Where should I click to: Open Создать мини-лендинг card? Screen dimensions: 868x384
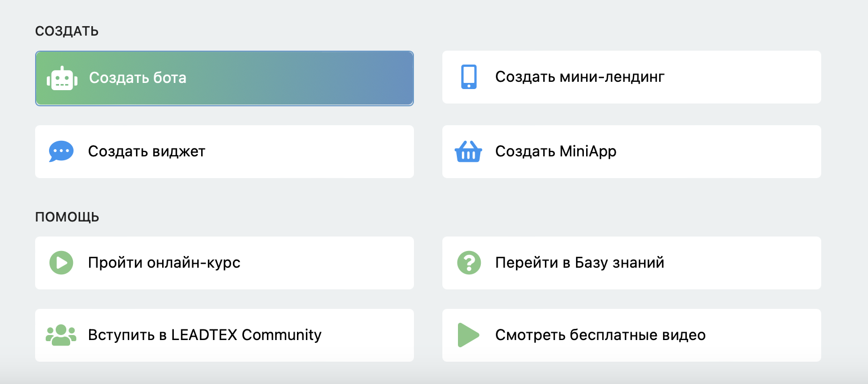click(x=632, y=77)
